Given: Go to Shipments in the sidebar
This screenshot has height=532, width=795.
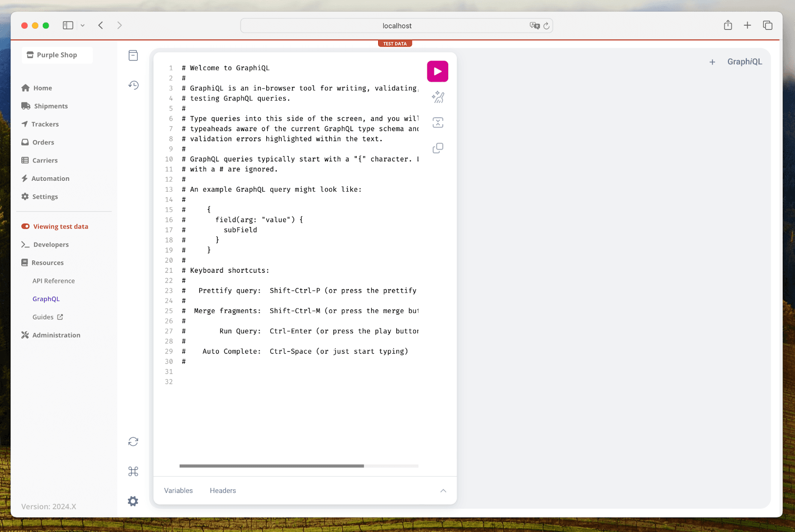Looking at the screenshot, I should pos(51,106).
